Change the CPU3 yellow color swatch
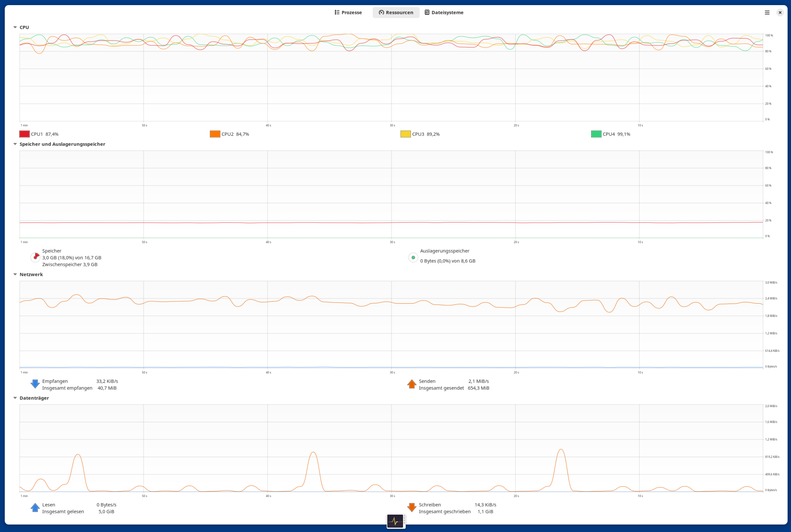791x532 pixels. (405, 134)
